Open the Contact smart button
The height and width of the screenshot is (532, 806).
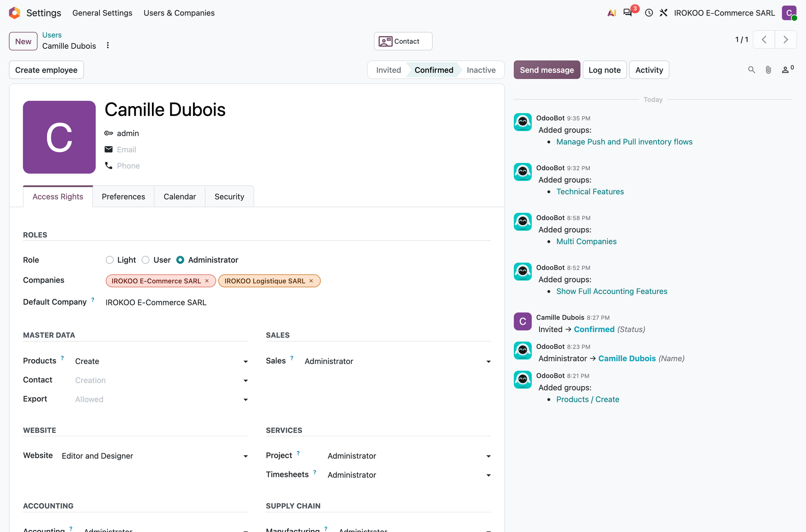403,41
